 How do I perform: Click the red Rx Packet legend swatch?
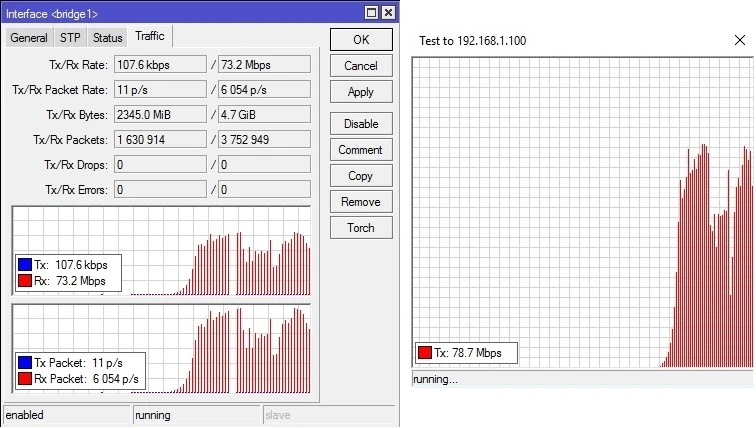pos(25,380)
